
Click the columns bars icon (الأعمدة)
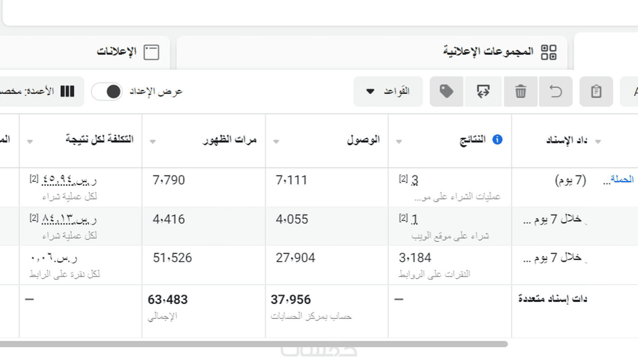(x=68, y=91)
